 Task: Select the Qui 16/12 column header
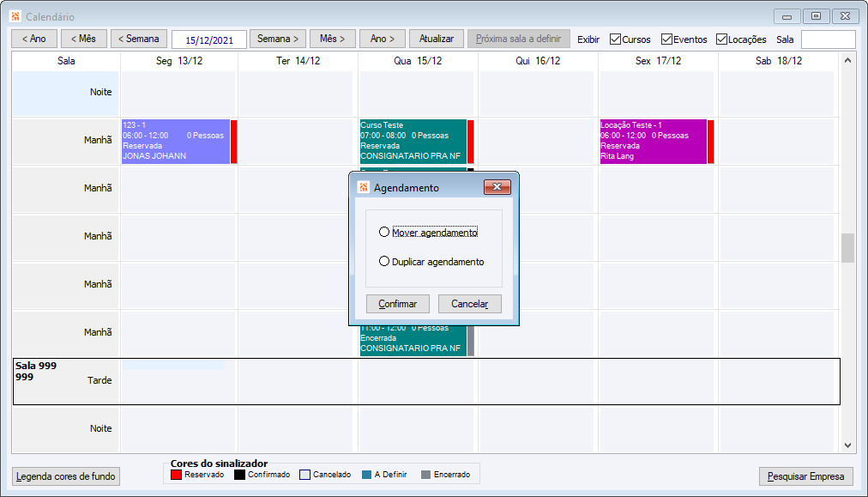click(x=538, y=61)
